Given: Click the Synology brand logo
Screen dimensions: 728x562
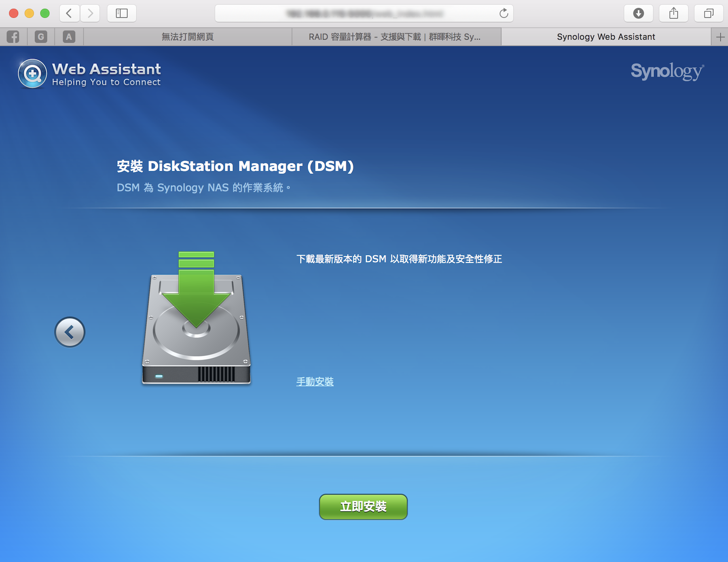Looking at the screenshot, I should point(667,72).
